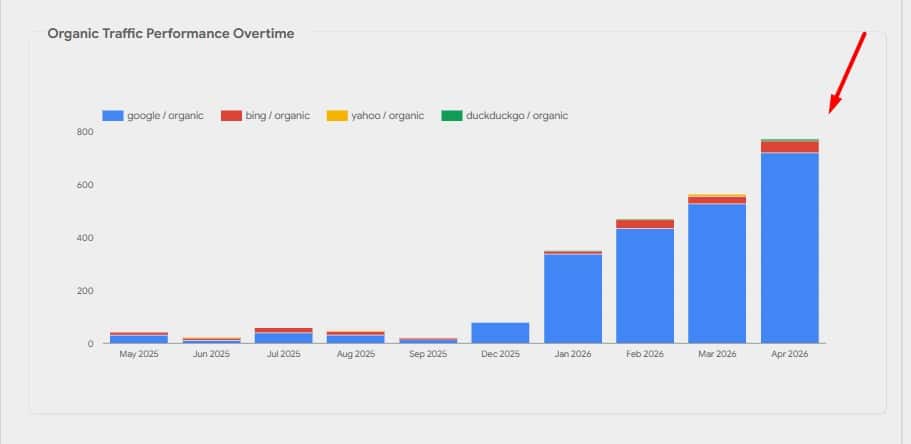Click the '200' y-axis value
The image size is (911, 444).
pos(85,291)
